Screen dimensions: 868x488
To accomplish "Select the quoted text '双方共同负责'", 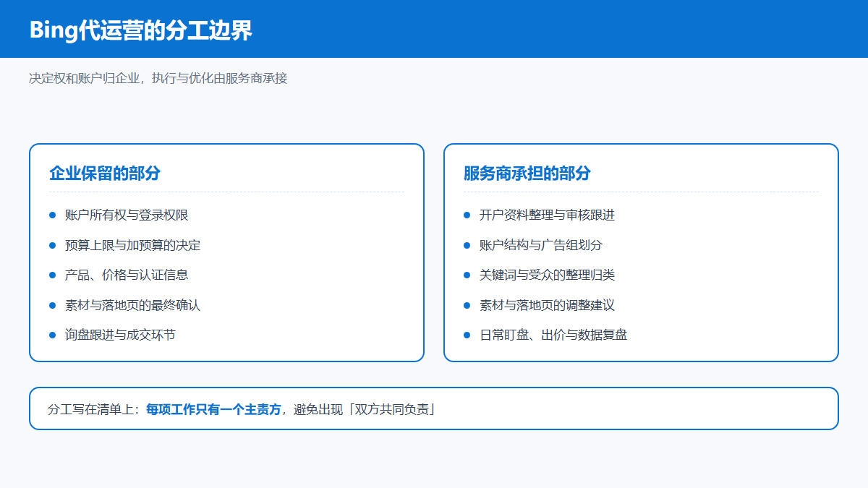I will click(391, 409).
